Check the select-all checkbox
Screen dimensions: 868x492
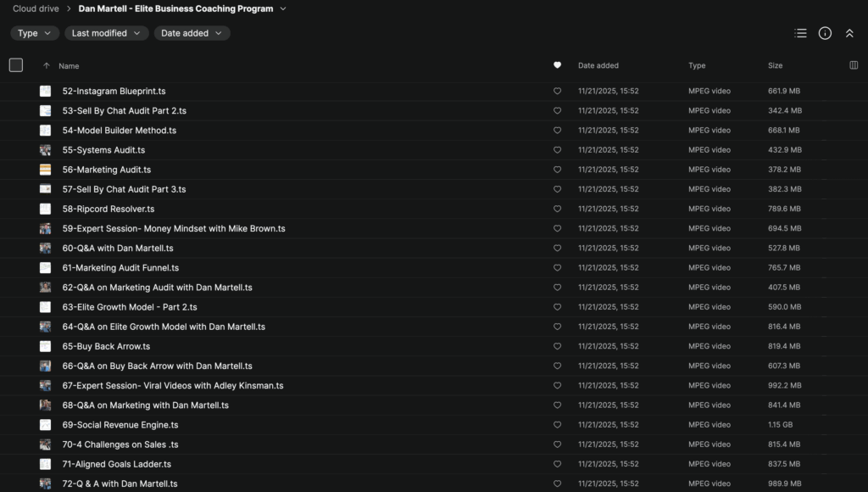[16, 65]
